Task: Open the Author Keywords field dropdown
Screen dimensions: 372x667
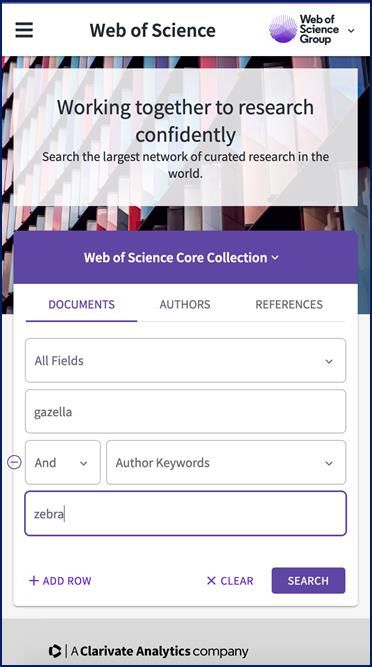Action: 226,462
